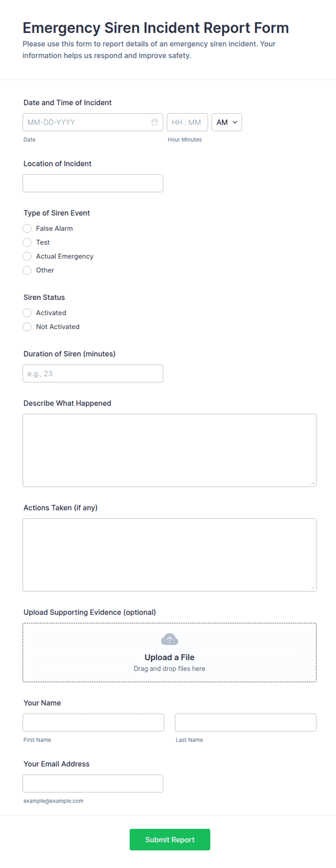Click the Upload a File drop zone
The width and height of the screenshot is (336, 868).
(169, 652)
